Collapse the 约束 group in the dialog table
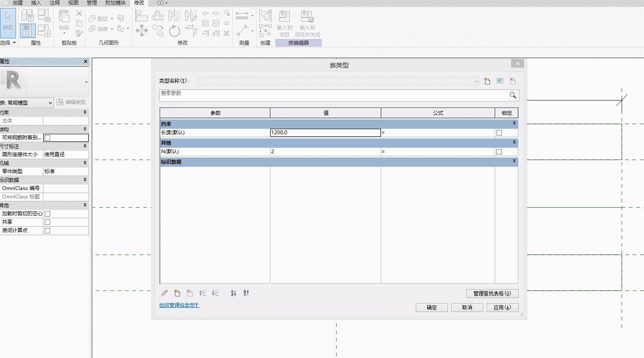The width and height of the screenshot is (644, 358). coord(514,123)
